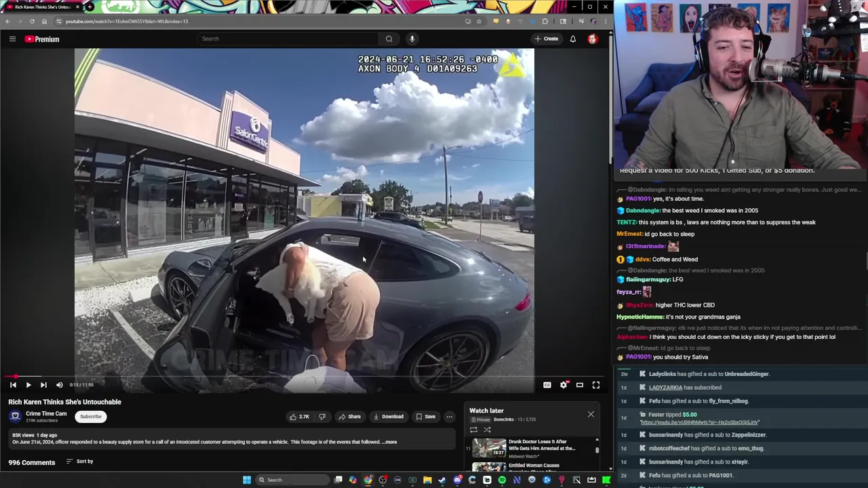Open the comments Sort by menu
This screenshot has width=868, height=488.
(79, 462)
